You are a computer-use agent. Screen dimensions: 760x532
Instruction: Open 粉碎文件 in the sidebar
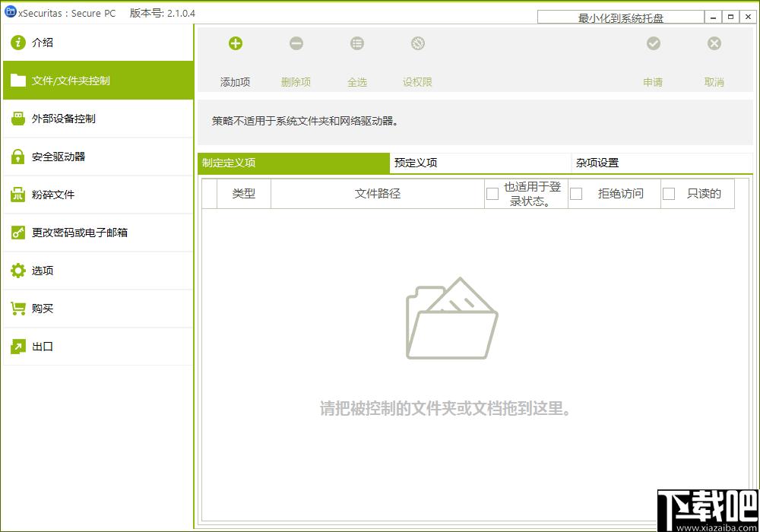[98, 195]
